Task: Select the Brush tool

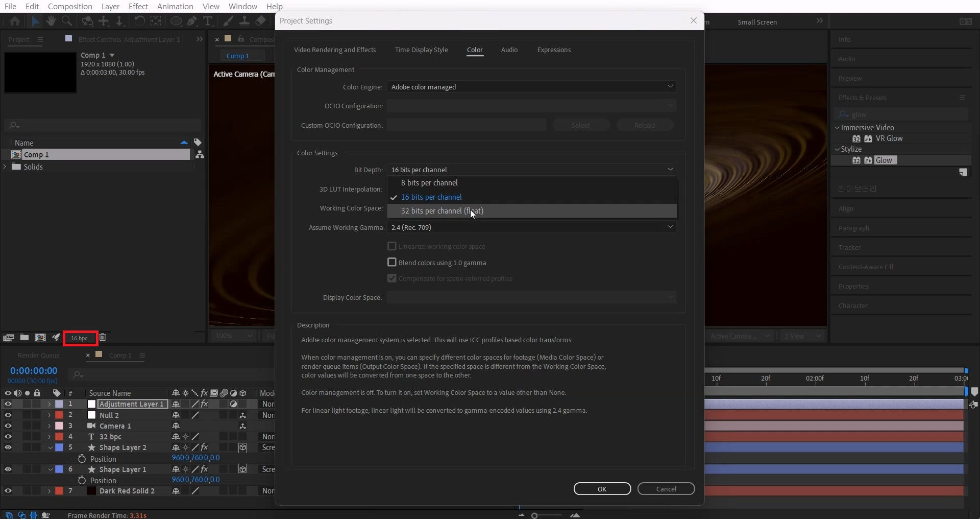Action: pos(228,21)
